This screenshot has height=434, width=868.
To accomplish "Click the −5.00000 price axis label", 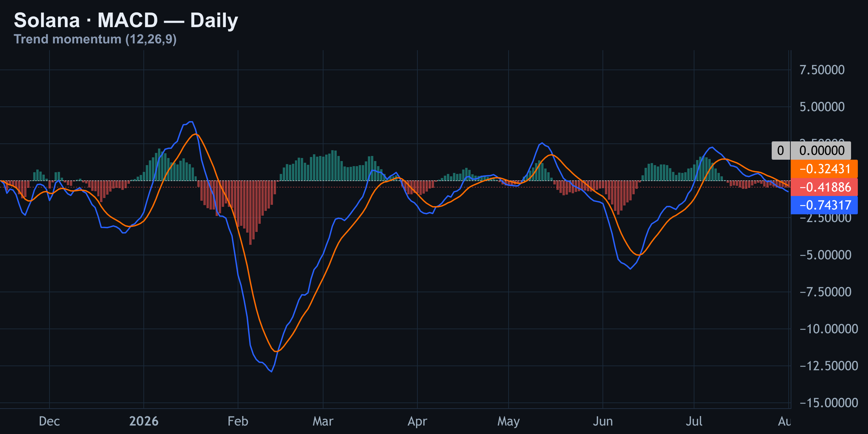I will point(825,255).
